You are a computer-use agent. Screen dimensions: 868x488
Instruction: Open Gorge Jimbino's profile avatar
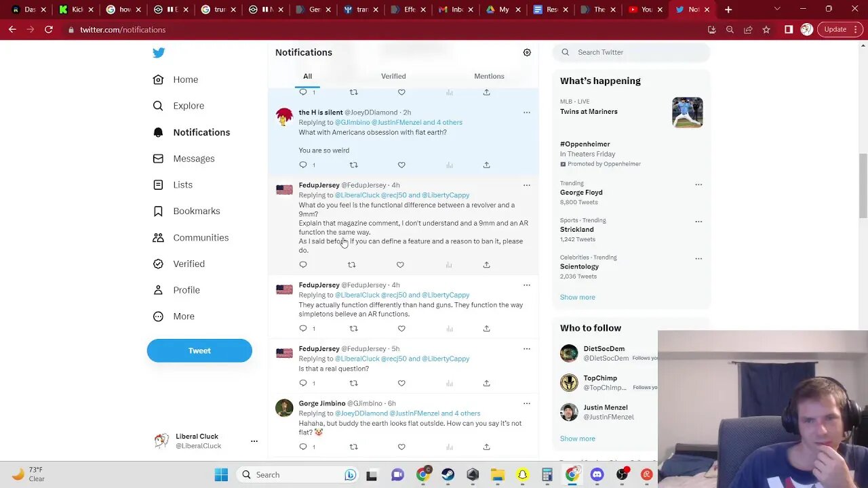[284, 408]
